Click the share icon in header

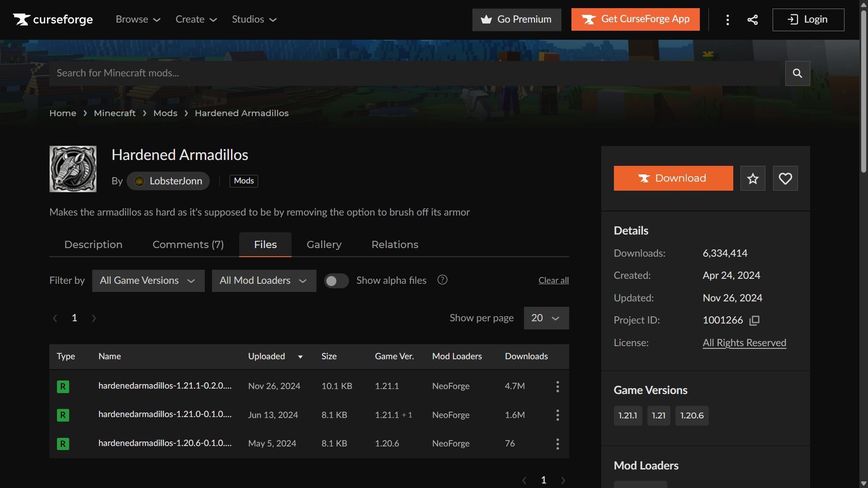pos(752,19)
